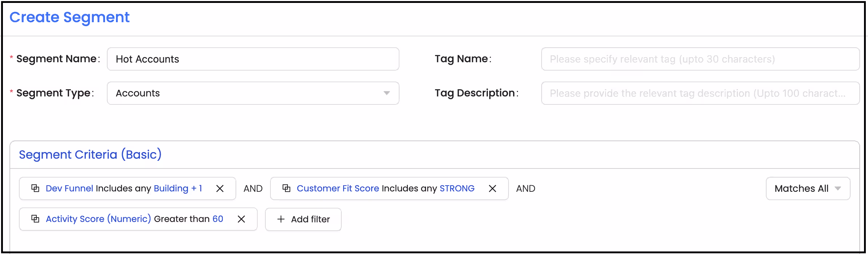Click the duplicate icon on Activity Score filter
The image size is (868, 254).
click(x=35, y=219)
